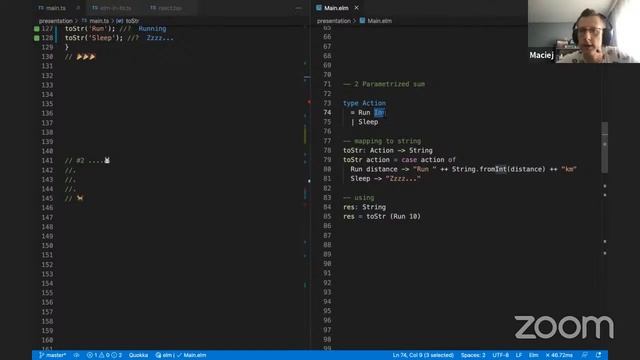Change indentation via Spaces: 2
Image resolution: width=640 pixels, height=360 pixels.
click(x=473, y=355)
